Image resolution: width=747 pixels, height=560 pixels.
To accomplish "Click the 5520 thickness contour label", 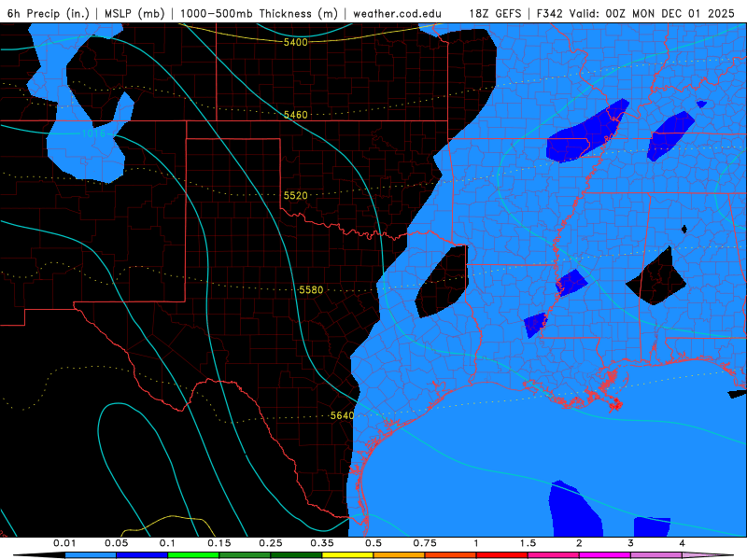I will coord(295,196).
